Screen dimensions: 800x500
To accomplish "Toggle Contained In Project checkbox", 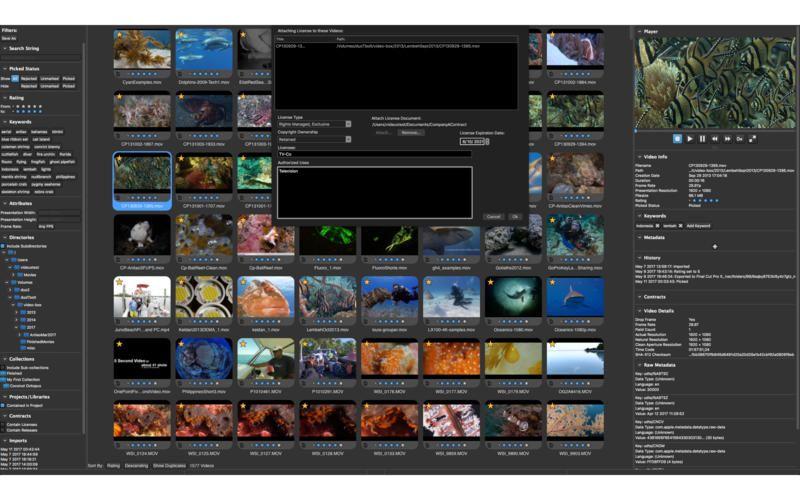I will (x=3, y=406).
